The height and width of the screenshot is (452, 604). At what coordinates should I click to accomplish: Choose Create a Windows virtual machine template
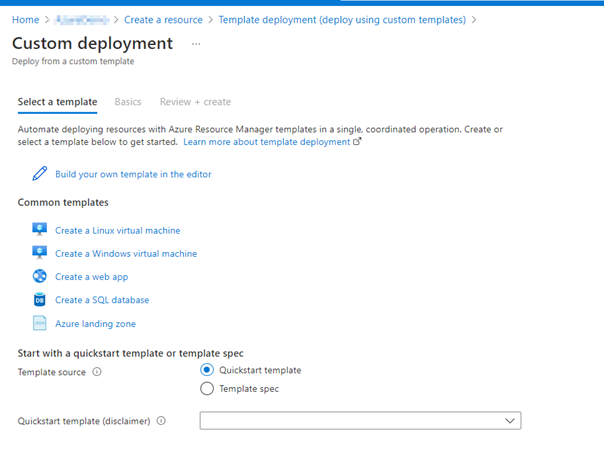click(126, 254)
